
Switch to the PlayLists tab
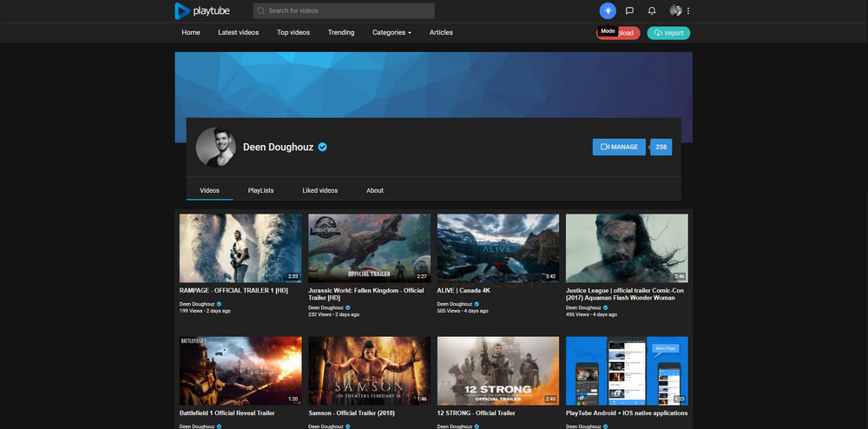point(260,190)
